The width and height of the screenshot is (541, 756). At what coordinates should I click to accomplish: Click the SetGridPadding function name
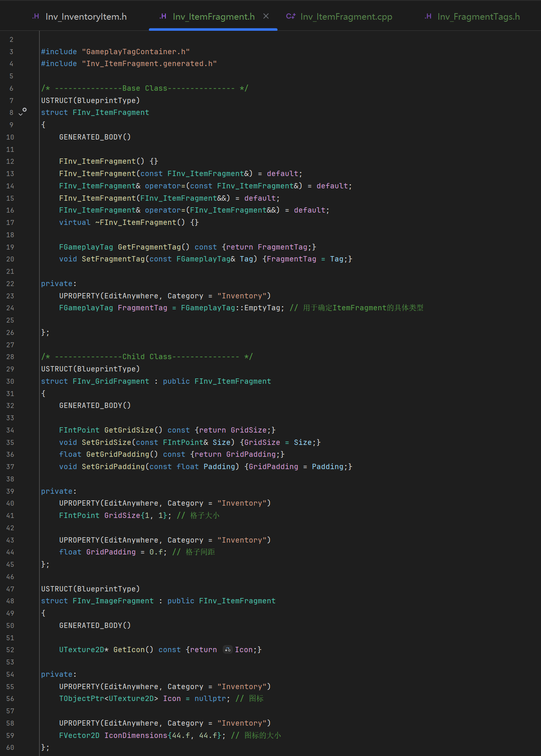point(113,467)
